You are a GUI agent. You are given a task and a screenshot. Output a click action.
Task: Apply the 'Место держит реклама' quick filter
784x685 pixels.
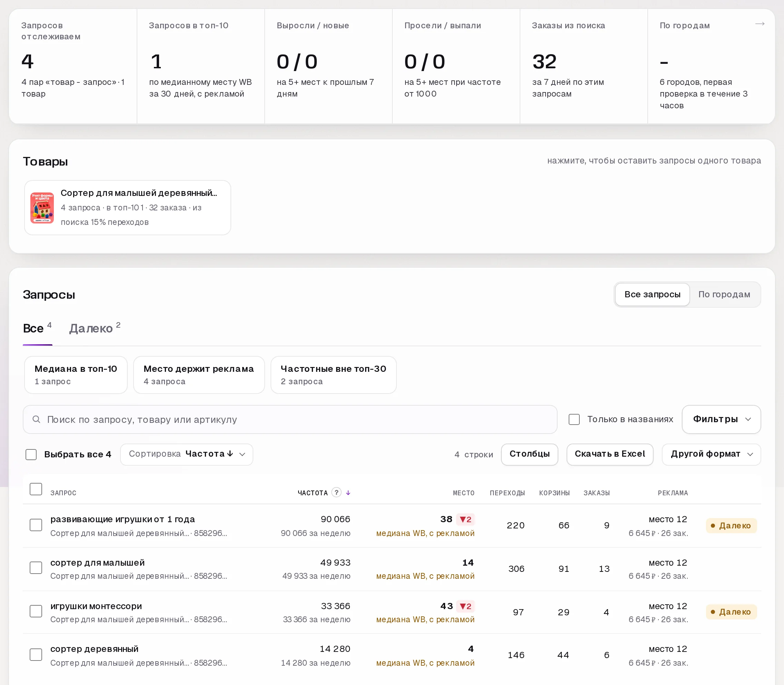click(198, 375)
